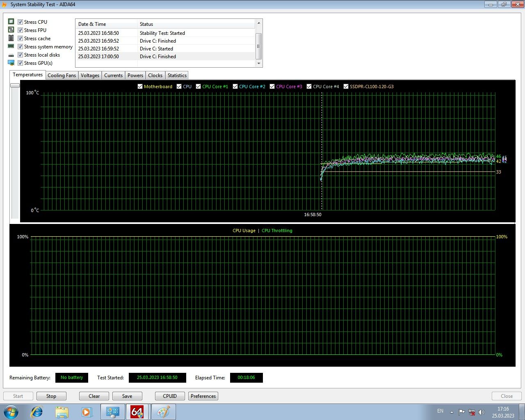Click the vertical graph slider handle
Viewport: 525px width, 420px height.
click(x=15, y=85)
